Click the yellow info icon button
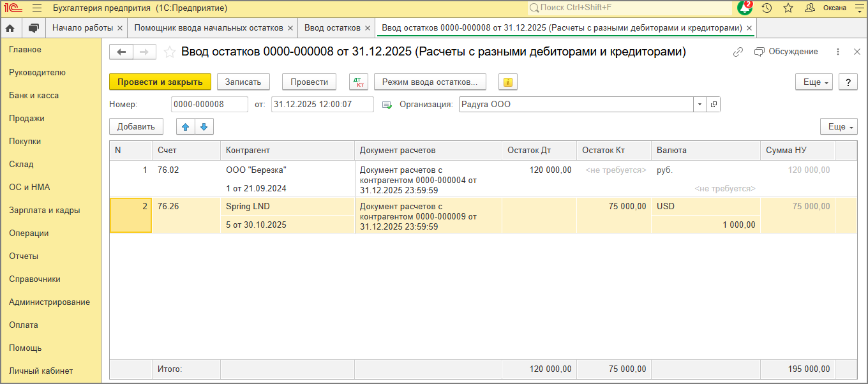Image resolution: width=868 pixels, height=384 pixels. point(508,82)
